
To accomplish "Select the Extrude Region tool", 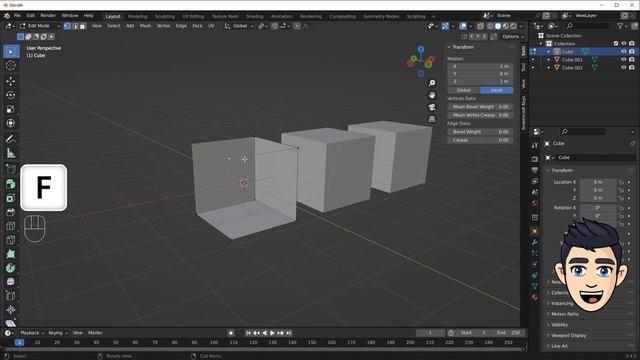I will pyautogui.click(x=11, y=184).
